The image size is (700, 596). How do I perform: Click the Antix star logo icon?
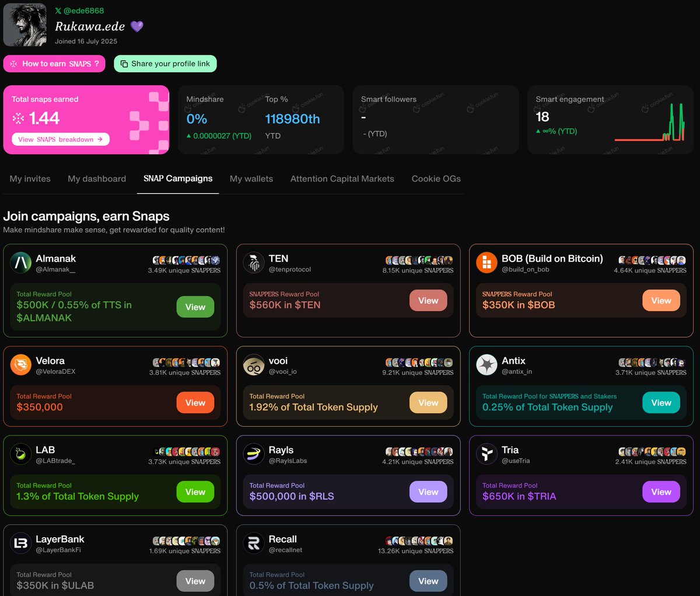pyautogui.click(x=487, y=365)
